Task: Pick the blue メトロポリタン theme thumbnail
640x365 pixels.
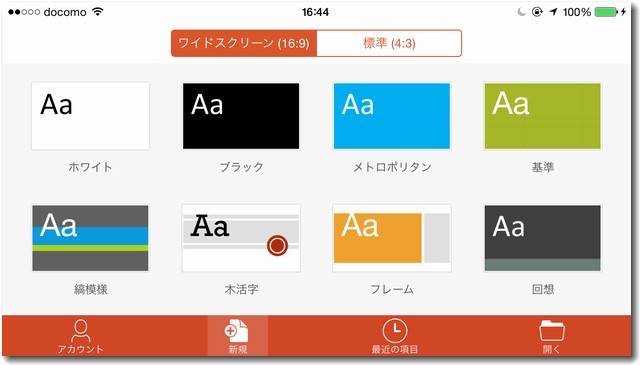Action: pos(392,116)
